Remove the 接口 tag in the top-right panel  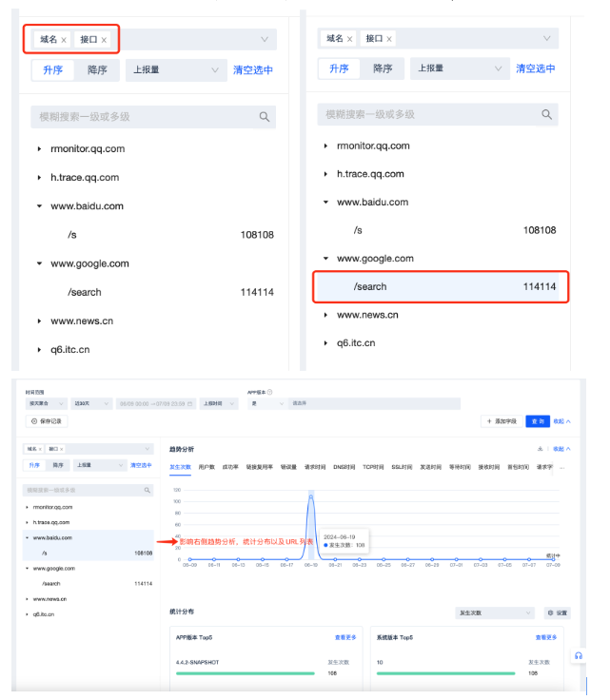point(389,39)
